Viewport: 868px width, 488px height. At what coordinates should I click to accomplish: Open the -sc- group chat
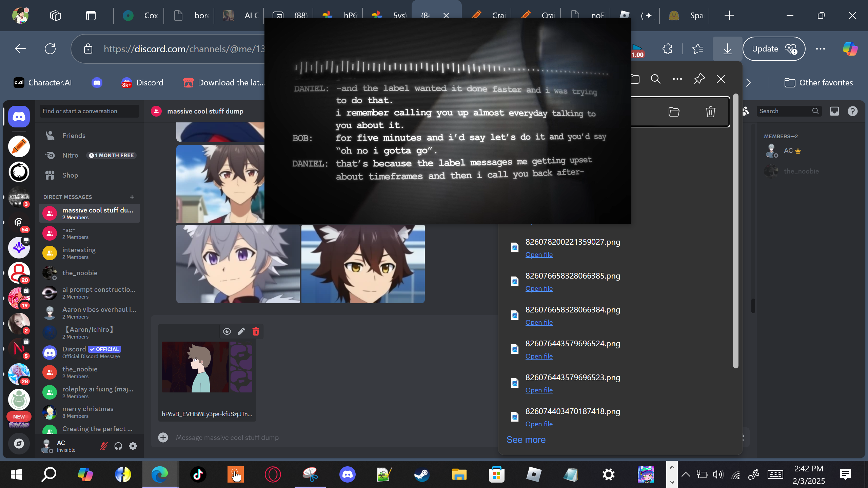(x=90, y=233)
